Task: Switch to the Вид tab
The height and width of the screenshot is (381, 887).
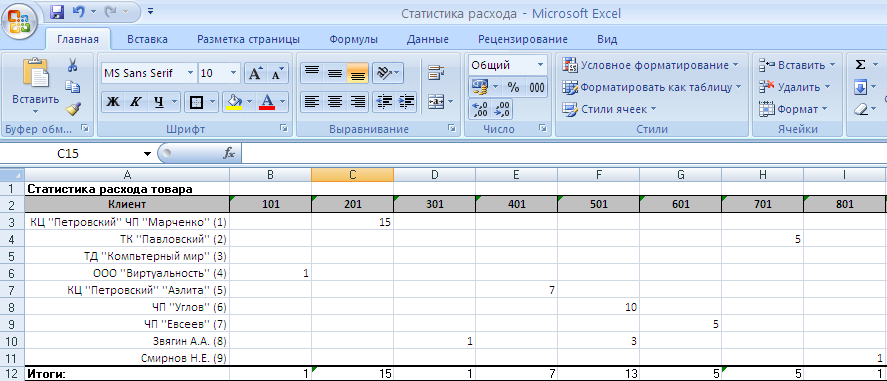Action: pos(607,40)
